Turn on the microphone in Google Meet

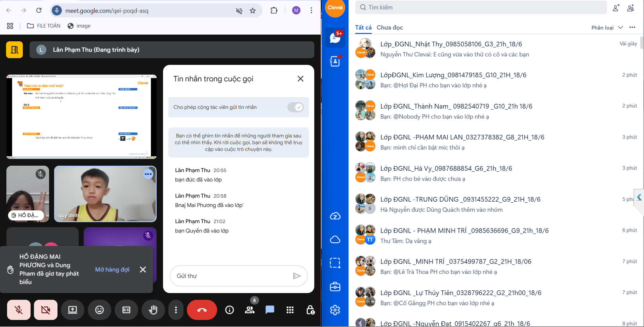[x=19, y=310]
